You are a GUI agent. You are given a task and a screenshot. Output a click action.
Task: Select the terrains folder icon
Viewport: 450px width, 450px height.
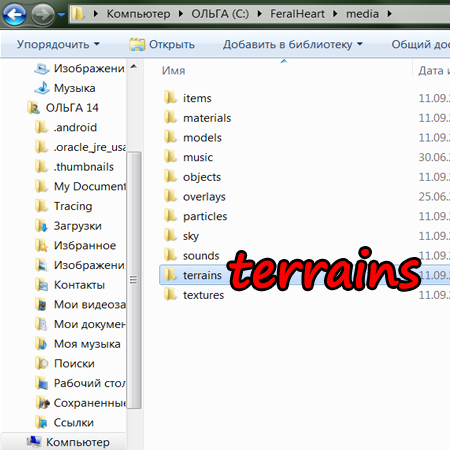(170, 275)
